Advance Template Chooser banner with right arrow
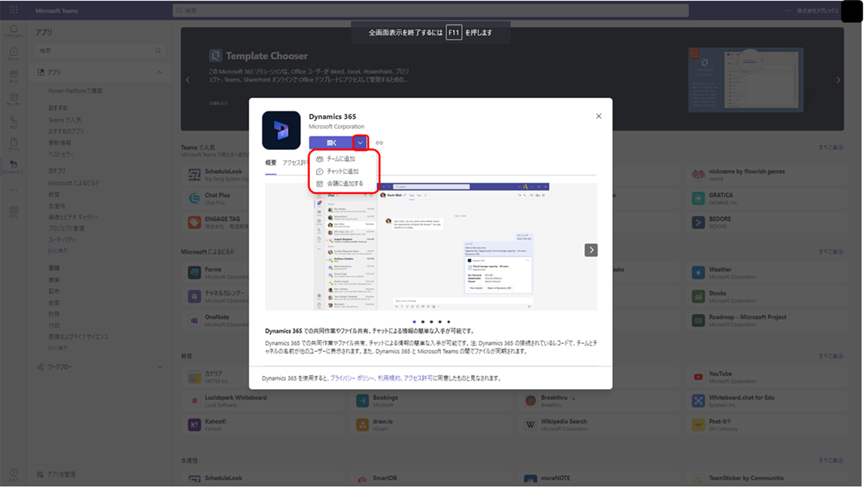This screenshot has height=489, width=868. pos(838,80)
